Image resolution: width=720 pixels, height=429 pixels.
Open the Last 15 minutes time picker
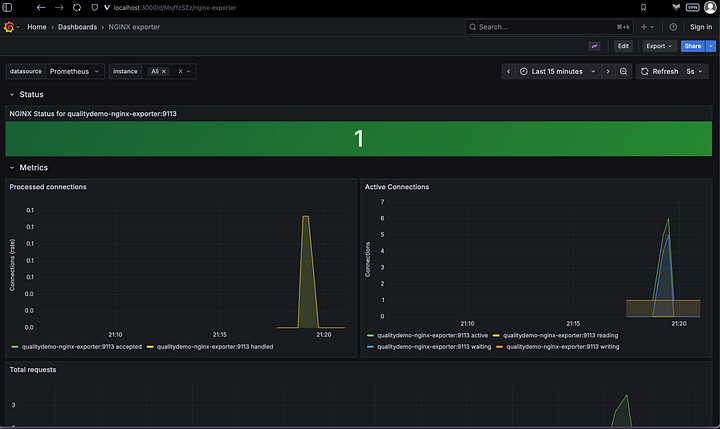click(557, 71)
